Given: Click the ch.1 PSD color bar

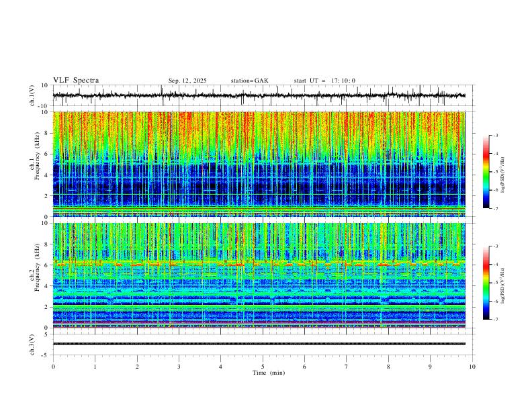Looking at the screenshot, I should 486,172.
